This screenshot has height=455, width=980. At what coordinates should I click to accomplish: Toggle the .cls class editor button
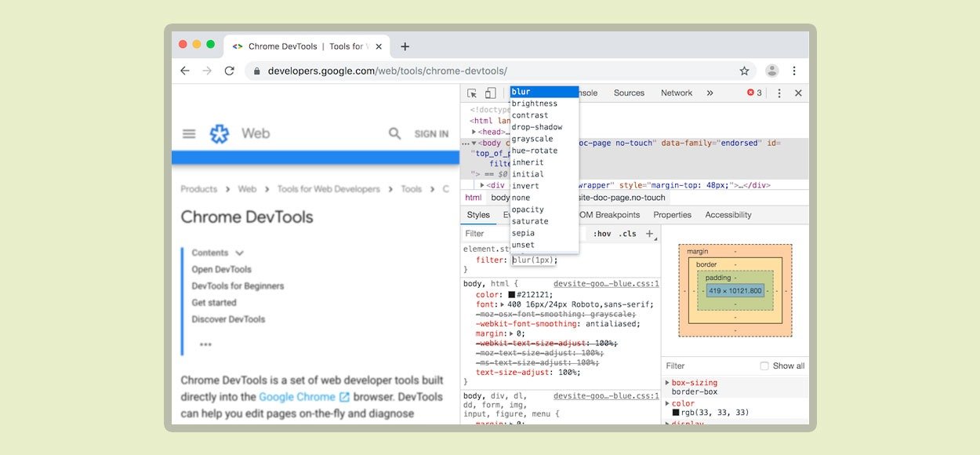(627, 234)
